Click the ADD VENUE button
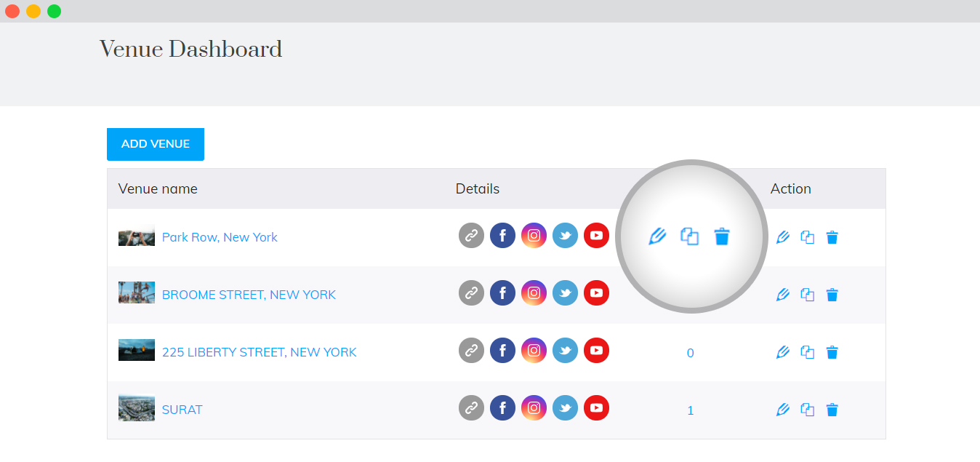This screenshot has width=980, height=462. click(156, 144)
